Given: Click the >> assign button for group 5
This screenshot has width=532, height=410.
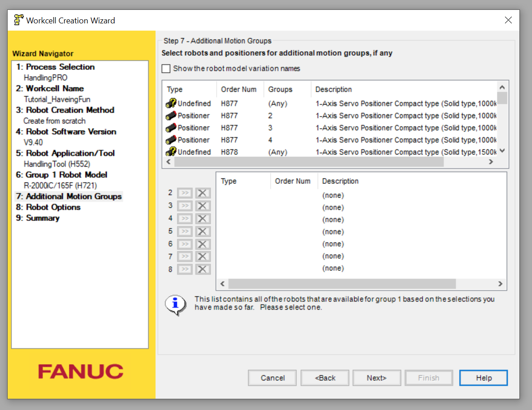Looking at the screenshot, I should pos(185,232).
